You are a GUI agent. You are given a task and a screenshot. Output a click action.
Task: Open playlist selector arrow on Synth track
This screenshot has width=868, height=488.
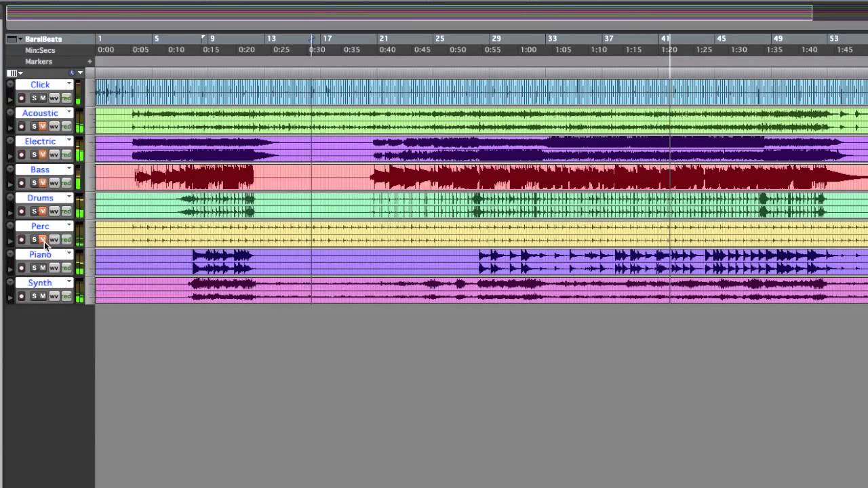[x=68, y=282]
